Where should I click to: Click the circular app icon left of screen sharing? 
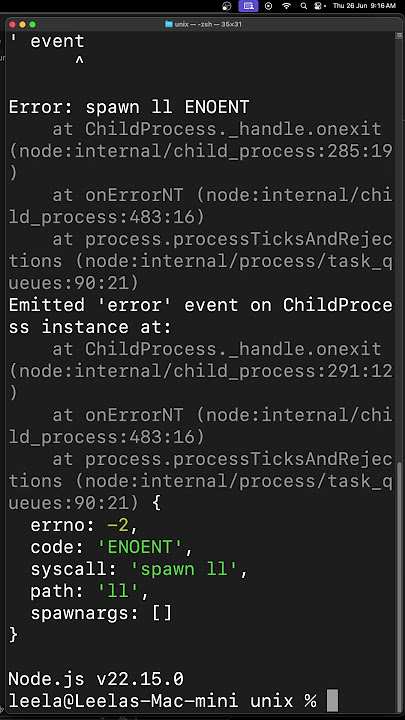[227, 6]
